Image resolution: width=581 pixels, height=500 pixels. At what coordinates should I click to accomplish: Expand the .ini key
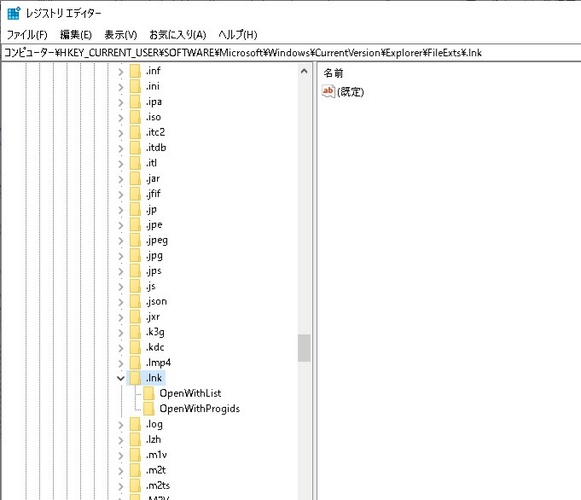[121, 87]
